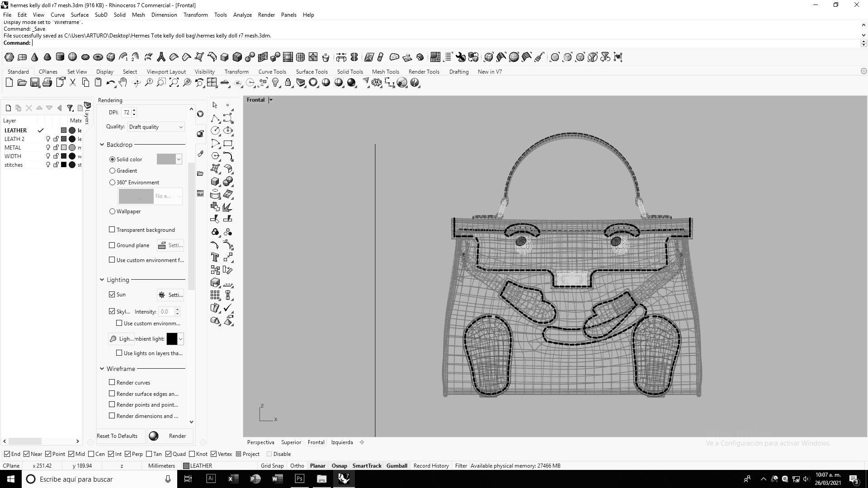Collapse the Wireframe section
Viewport: 868px width, 488px height.
pyautogui.click(x=102, y=369)
